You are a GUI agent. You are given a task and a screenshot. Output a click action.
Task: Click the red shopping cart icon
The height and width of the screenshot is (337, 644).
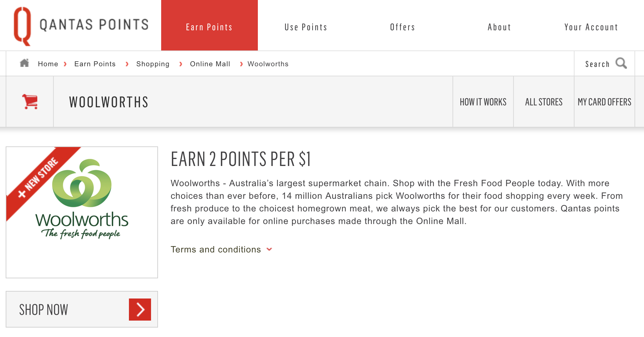click(x=30, y=102)
